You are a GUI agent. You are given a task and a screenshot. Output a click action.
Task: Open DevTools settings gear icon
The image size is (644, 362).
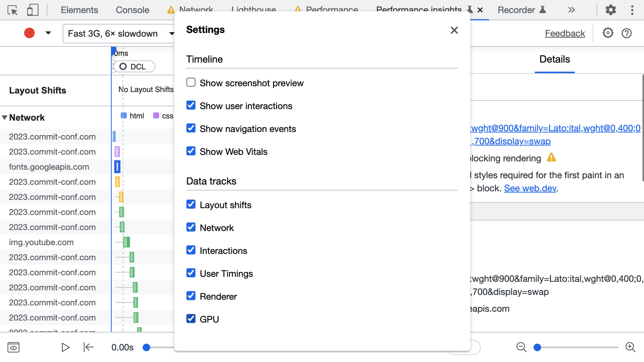610,10
